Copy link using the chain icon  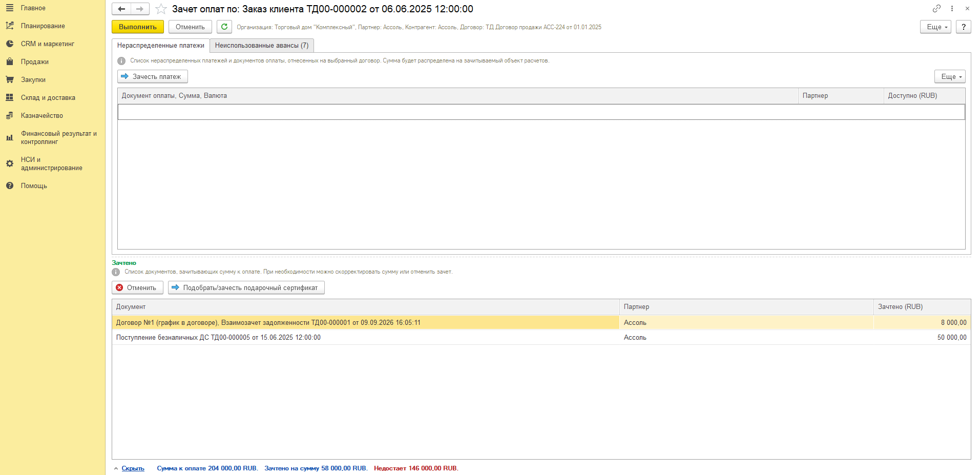936,8
